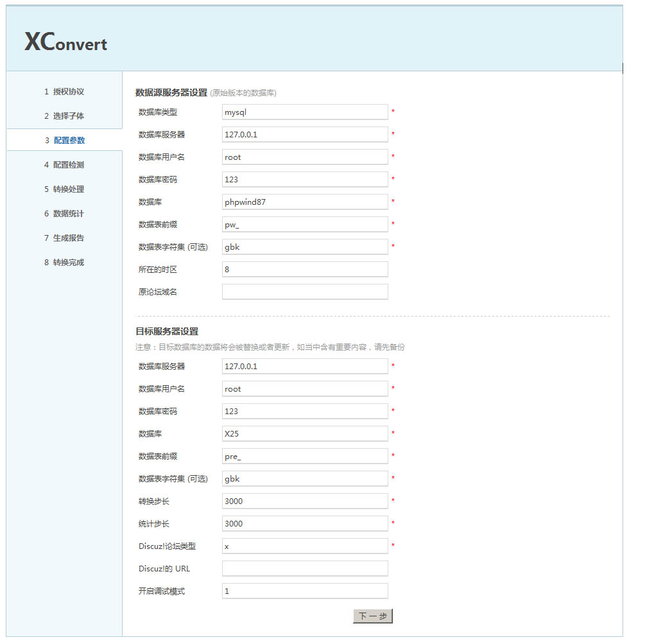Focus the empty 原论坛域名 input
This screenshot has width=645, height=644.
pos(305,292)
